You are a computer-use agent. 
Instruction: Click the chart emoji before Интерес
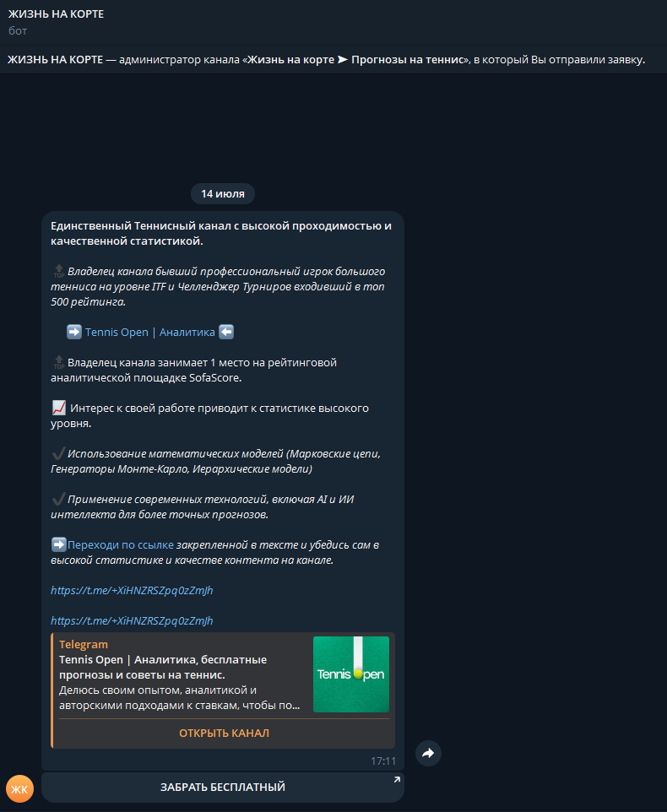point(59,408)
